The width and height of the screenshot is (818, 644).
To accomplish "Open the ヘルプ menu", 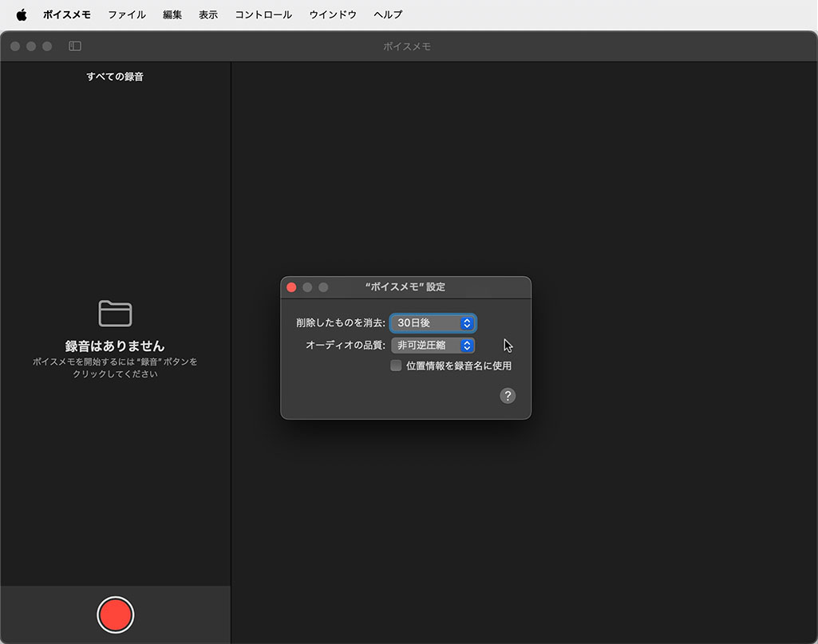I will pyautogui.click(x=388, y=14).
